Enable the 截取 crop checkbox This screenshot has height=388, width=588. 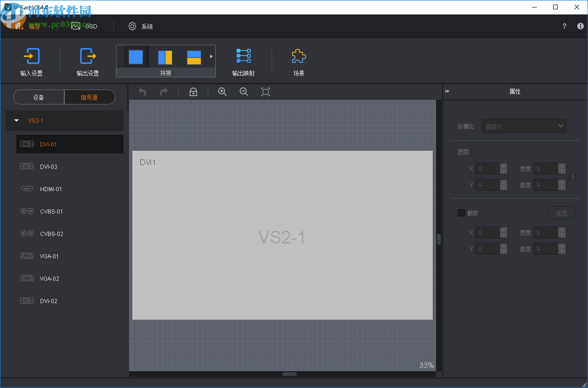pyautogui.click(x=462, y=213)
